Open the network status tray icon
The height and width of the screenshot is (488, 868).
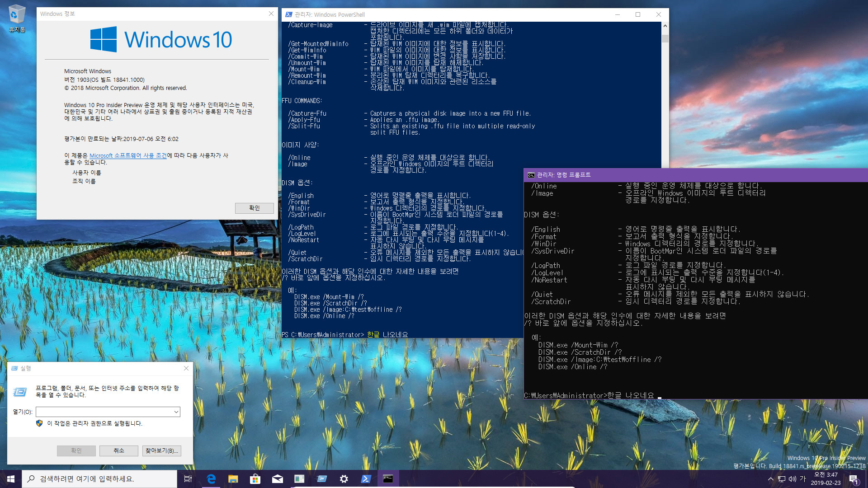pos(781,479)
